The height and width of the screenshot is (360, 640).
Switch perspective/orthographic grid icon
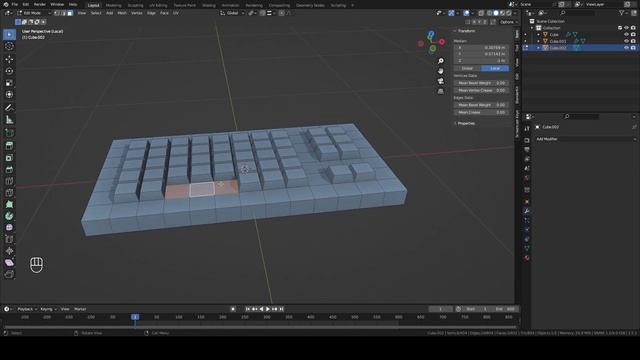pos(441,92)
